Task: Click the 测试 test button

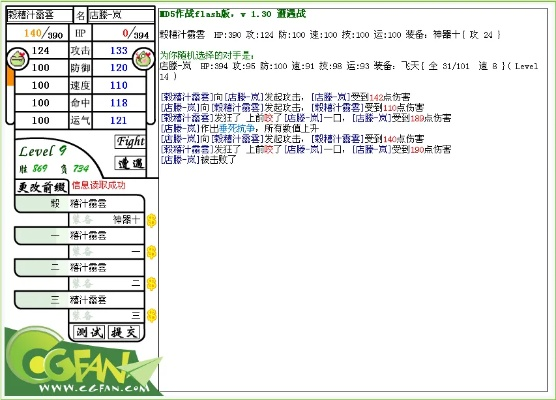Action: coord(90,332)
